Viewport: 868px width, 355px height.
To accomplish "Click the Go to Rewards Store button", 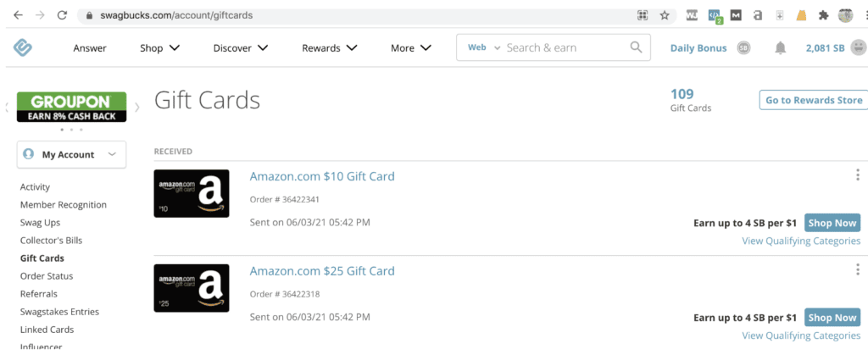I will click(813, 100).
